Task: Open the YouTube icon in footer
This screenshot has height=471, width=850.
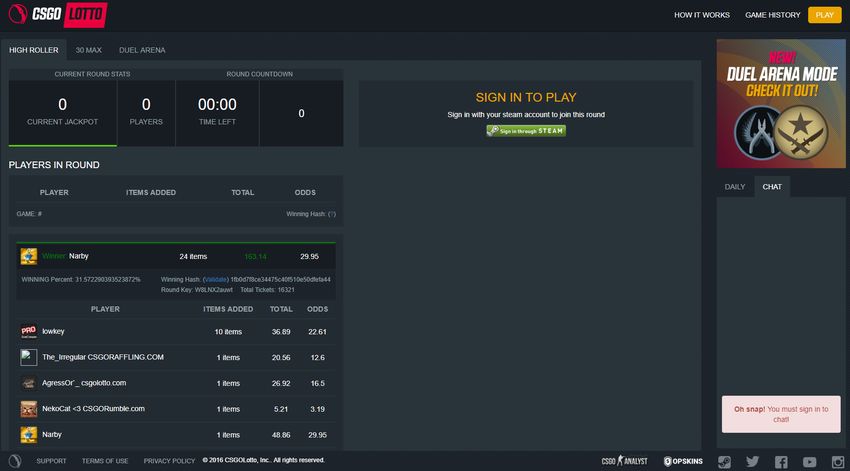Action: (809, 462)
